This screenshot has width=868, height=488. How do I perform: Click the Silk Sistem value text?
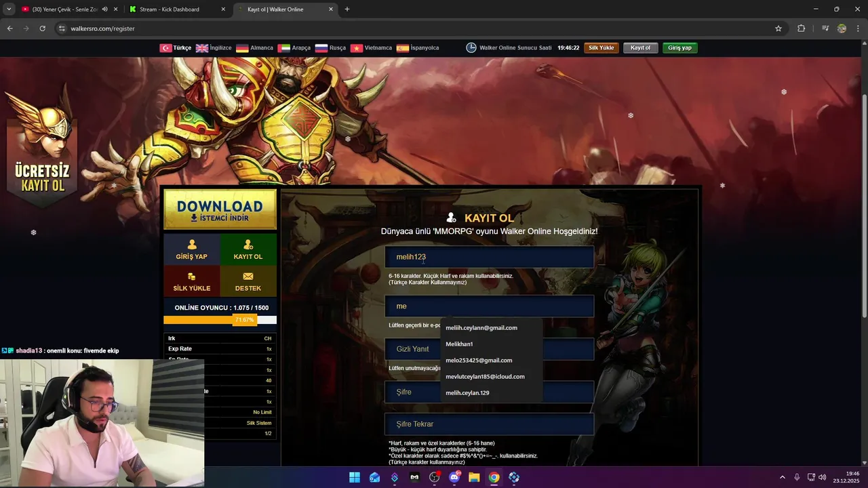click(x=259, y=423)
